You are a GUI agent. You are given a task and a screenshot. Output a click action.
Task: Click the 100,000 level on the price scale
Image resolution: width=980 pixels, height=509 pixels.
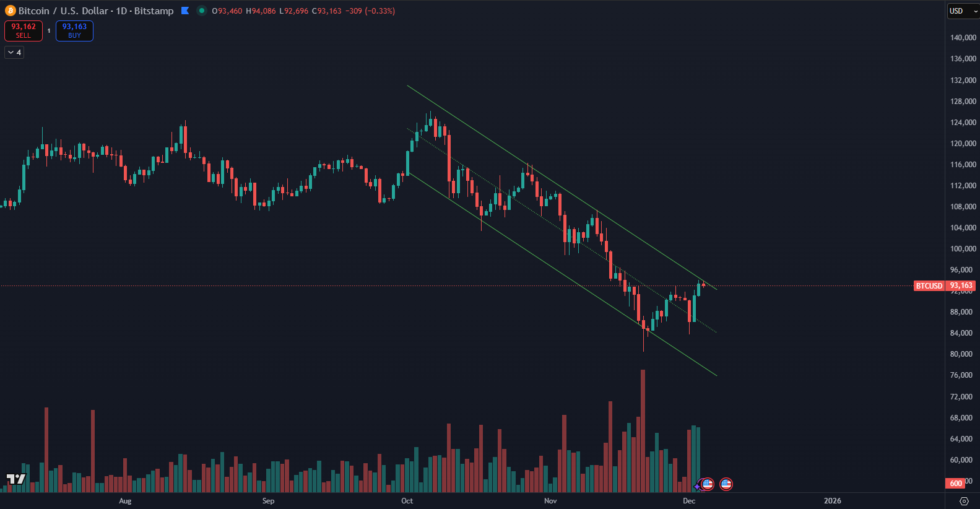point(963,249)
